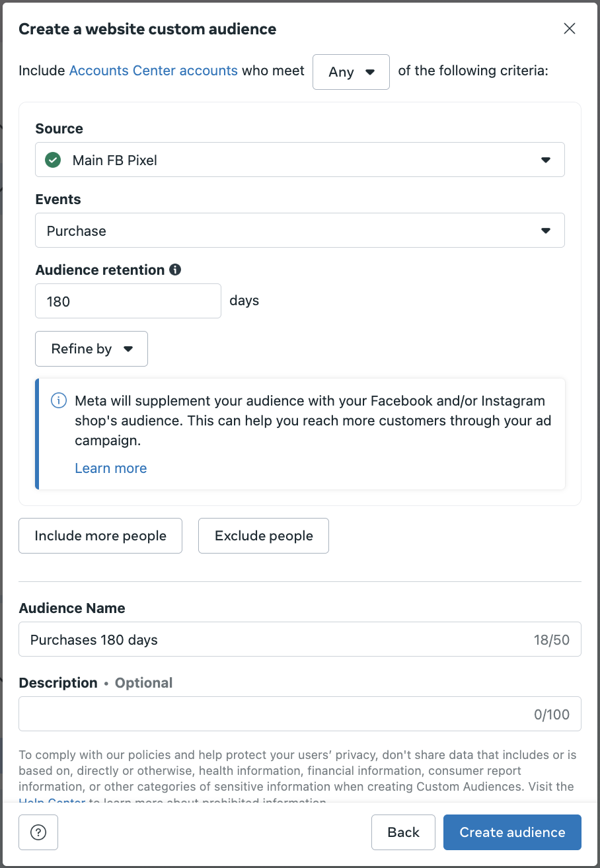Image resolution: width=600 pixels, height=868 pixels.
Task: Click the question mark help icon
Action: (x=38, y=832)
